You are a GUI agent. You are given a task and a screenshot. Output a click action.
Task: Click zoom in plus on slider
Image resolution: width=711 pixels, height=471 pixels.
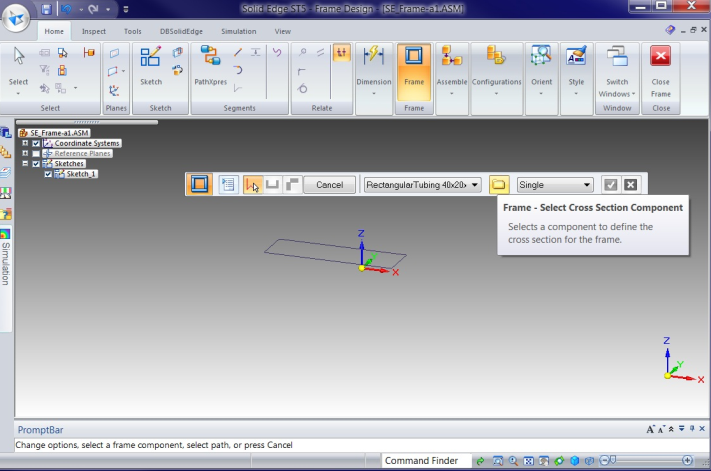point(687,461)
